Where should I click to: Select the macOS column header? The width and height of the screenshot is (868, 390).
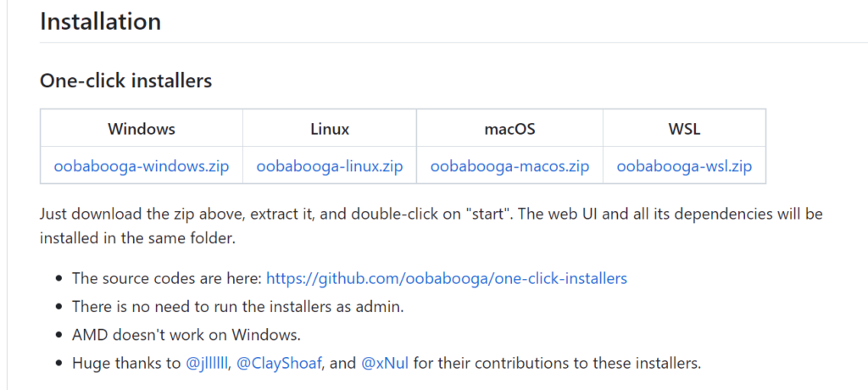pos(509,130)
